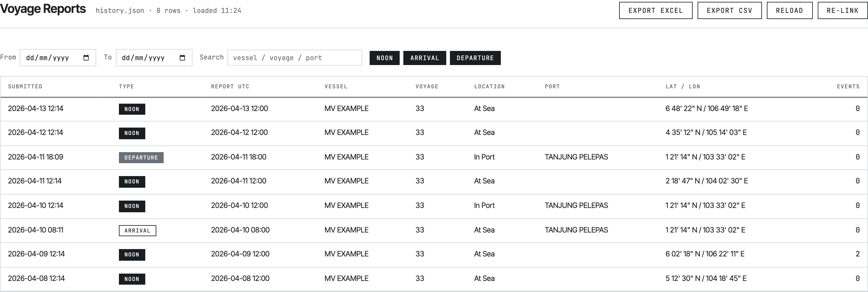Click the NOON badge in the 2026-04-13 row
Image resolution: width=868 pixels, height=292 pixels.
coord(132,109)
